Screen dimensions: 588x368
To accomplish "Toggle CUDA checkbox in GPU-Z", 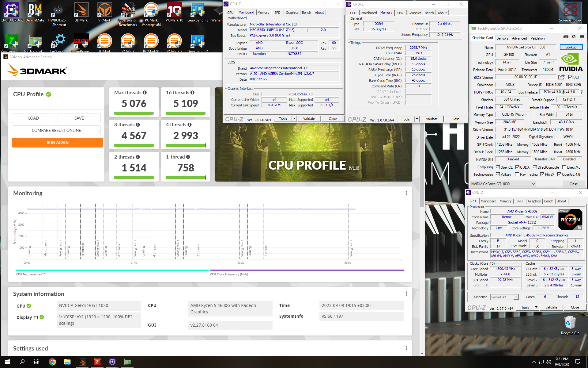I will (517, 167).
